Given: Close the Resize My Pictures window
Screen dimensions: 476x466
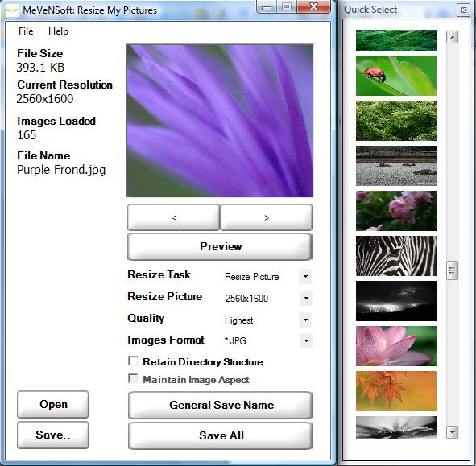Looking at the screenshot, I should pos(313,7).
